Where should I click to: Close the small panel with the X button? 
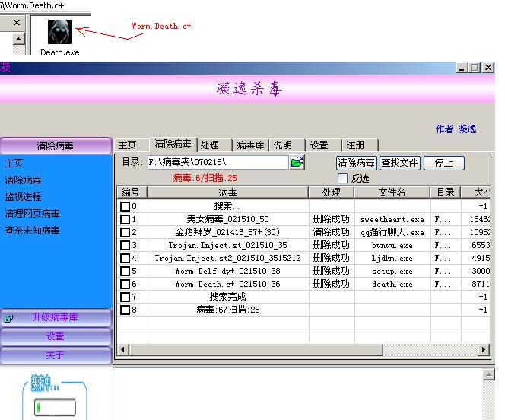tap(17, 23)
